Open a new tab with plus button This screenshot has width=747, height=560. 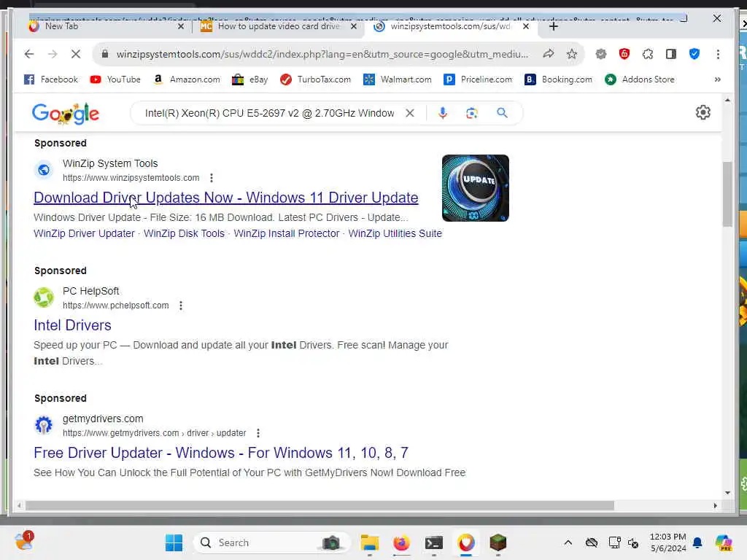(553, 27)
